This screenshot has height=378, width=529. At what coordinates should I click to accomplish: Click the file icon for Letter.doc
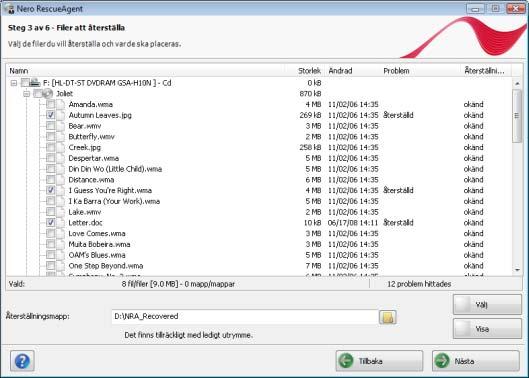pyautogui.click(x=60, y=223)
